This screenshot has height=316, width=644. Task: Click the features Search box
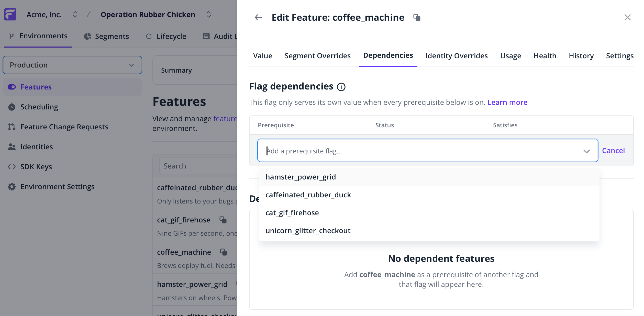[198, 166]
